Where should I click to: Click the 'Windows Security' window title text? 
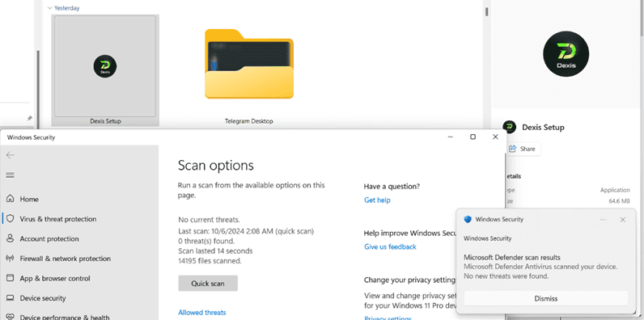click(x=31, y=137)
